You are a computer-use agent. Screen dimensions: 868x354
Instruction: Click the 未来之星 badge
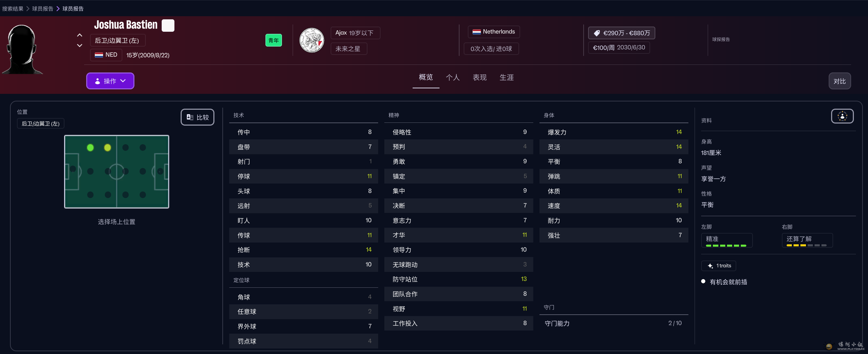click(x=349, y=49)
